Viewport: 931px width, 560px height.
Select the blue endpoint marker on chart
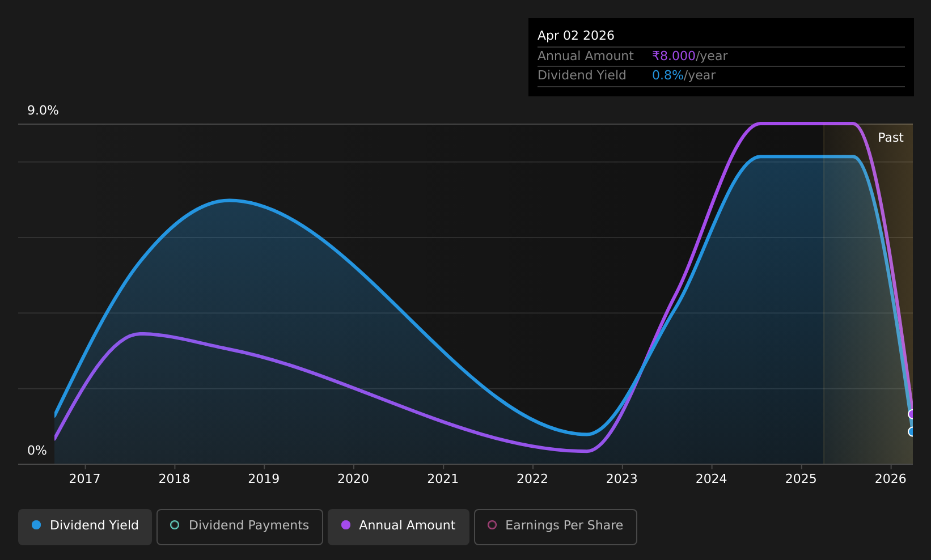(912, 432)
